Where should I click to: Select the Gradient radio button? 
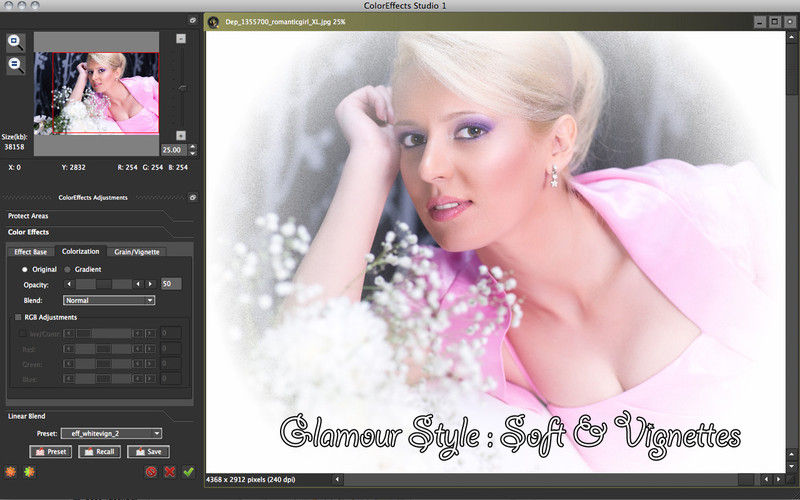tap(67, 269)
